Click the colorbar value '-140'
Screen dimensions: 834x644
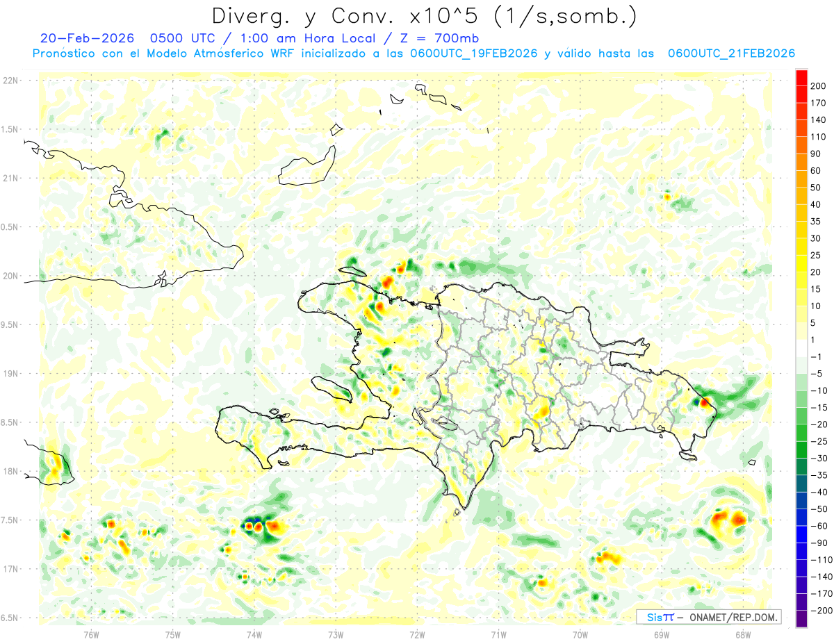click(822, 577)
